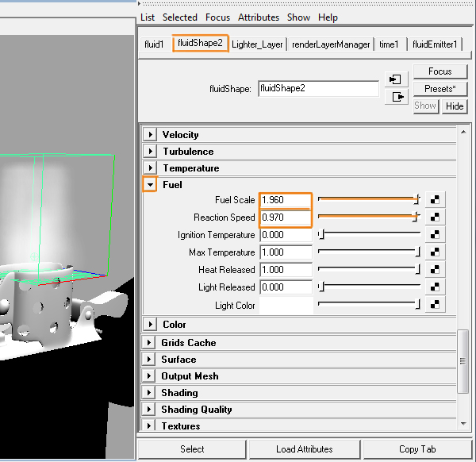Click the Hide button
Screen dimensions: 476x462
[455, 106]
